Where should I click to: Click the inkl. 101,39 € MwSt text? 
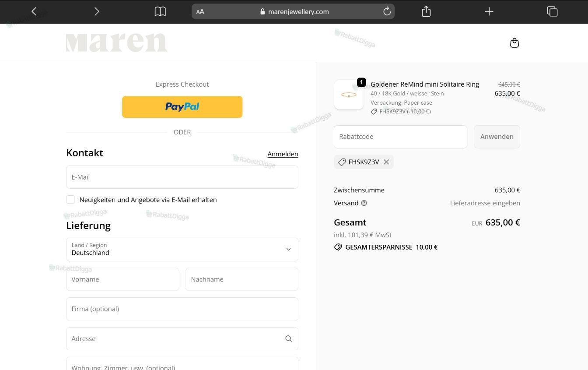pos(363,235)
